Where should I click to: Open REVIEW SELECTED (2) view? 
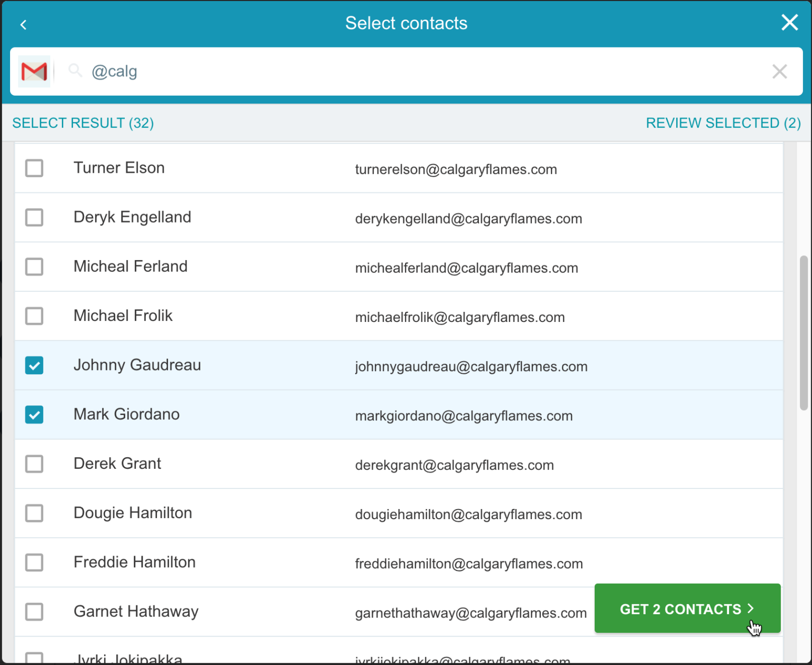pos(723,123)
